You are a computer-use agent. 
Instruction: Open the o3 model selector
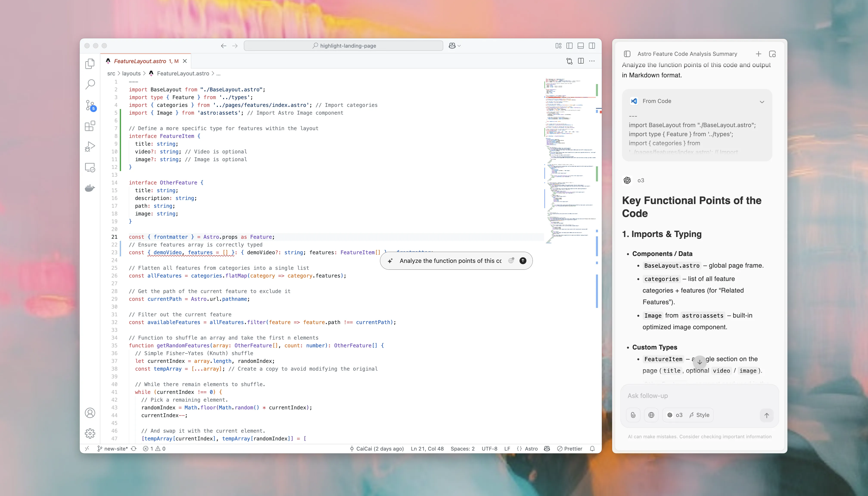click(x=676, y=415)
